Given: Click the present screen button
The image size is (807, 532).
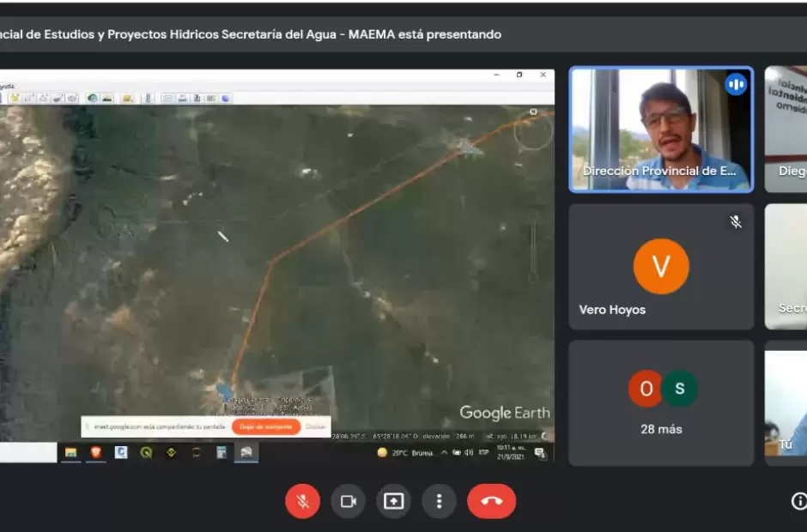Looking at the screenshot, I should [x=393, y=501].
